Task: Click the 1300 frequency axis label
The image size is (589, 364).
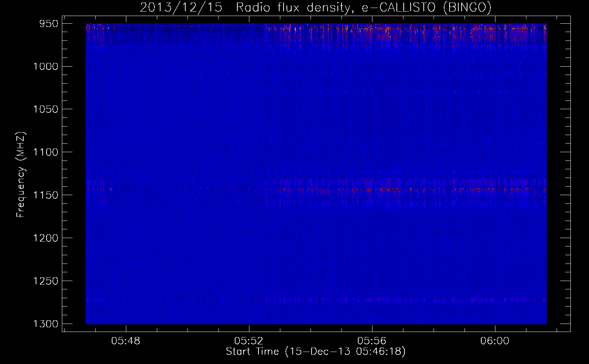Action: pos(46,324)
